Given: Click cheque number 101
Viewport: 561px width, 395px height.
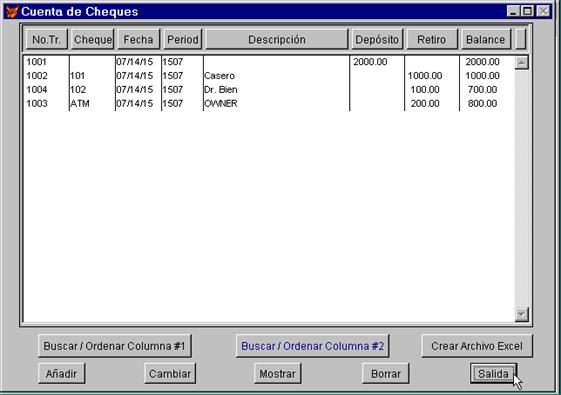Looking at the screenshot, I should 77,75.
